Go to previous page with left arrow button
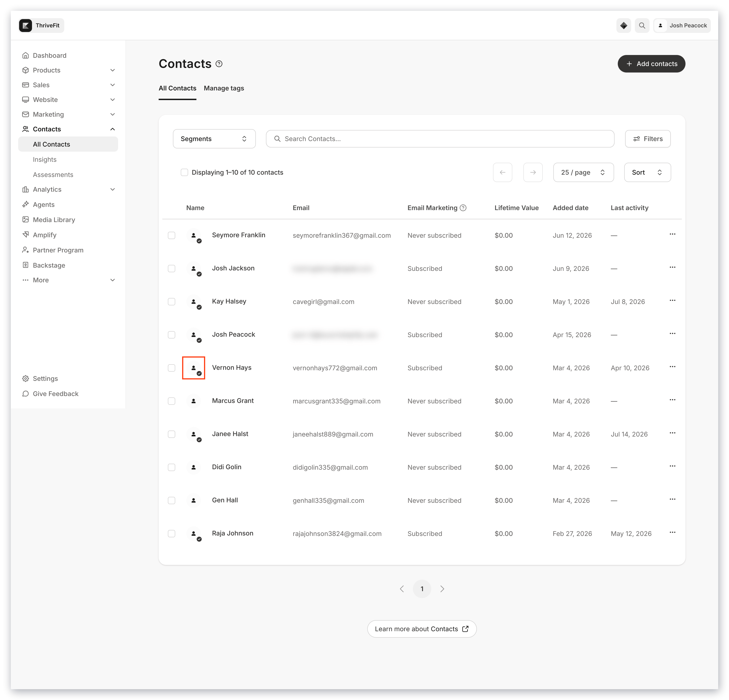The width and height of the screenshot is (729, 700). click(x=502, y=172)
